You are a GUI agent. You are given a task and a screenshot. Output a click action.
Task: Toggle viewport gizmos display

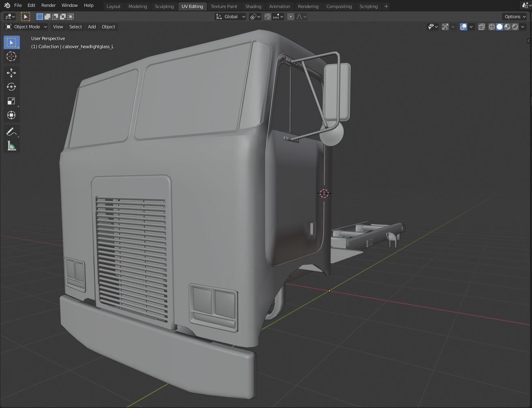pos(445,27)
